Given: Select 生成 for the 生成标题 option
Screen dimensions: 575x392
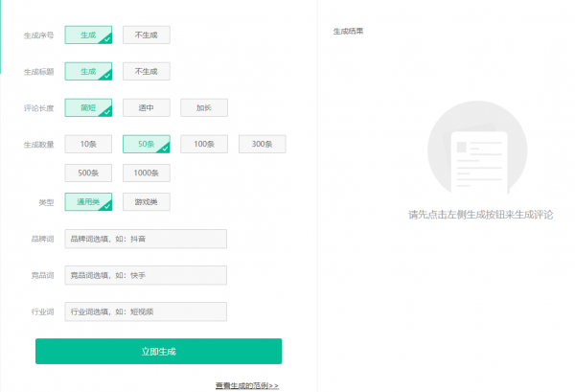Looking at the screenshot, I should coord(88,71).
